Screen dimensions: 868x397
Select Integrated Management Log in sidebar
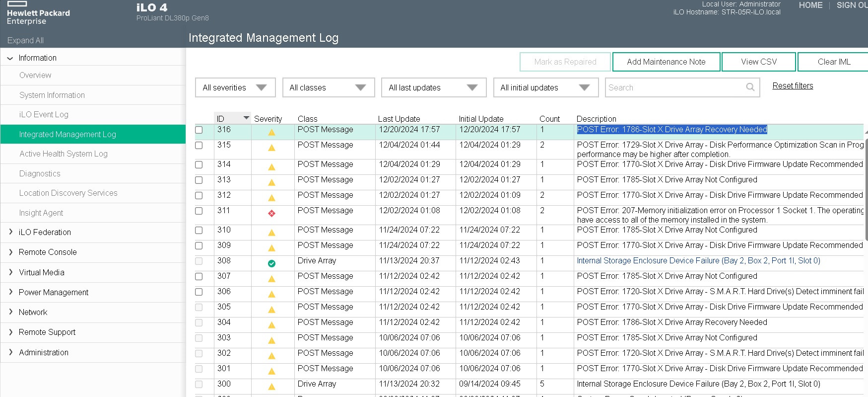pyautogui.click(x=93, y=134)
